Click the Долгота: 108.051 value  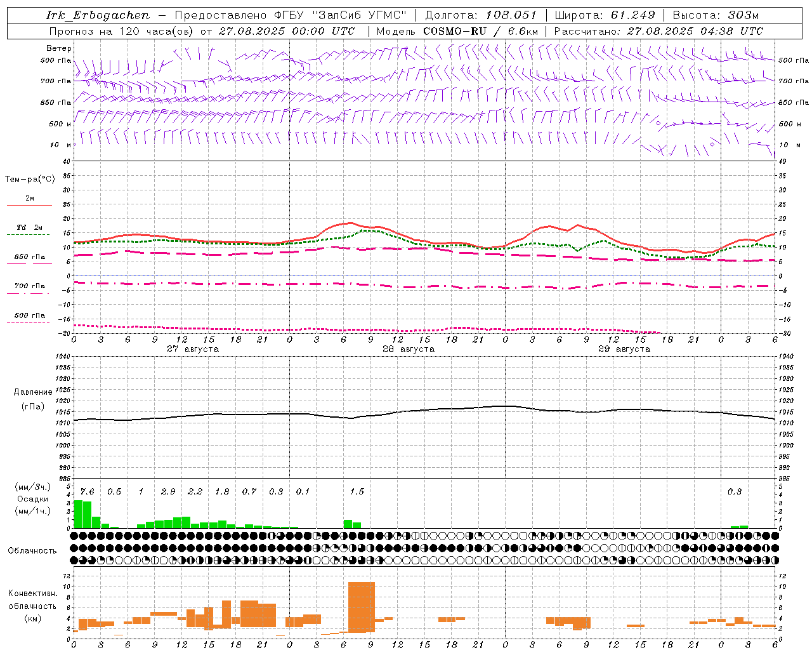pos(480,15)
